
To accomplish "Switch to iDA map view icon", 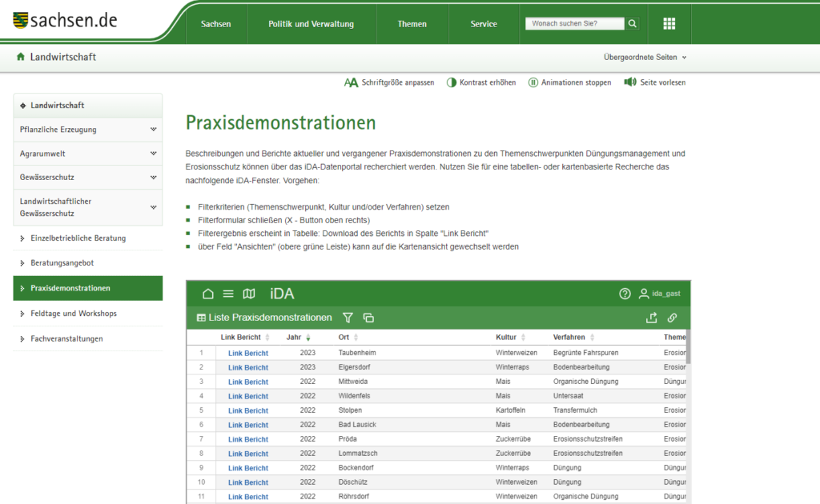I will point(249,294).
